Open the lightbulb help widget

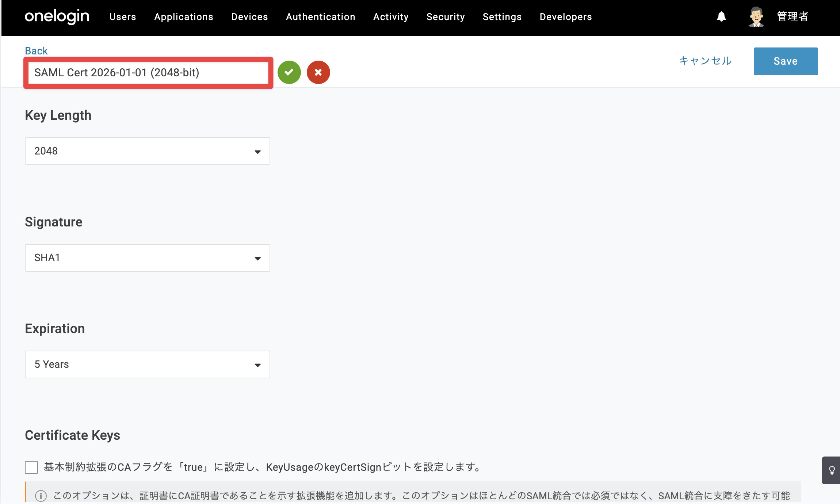pyautogui.click(x=832, y=470)
